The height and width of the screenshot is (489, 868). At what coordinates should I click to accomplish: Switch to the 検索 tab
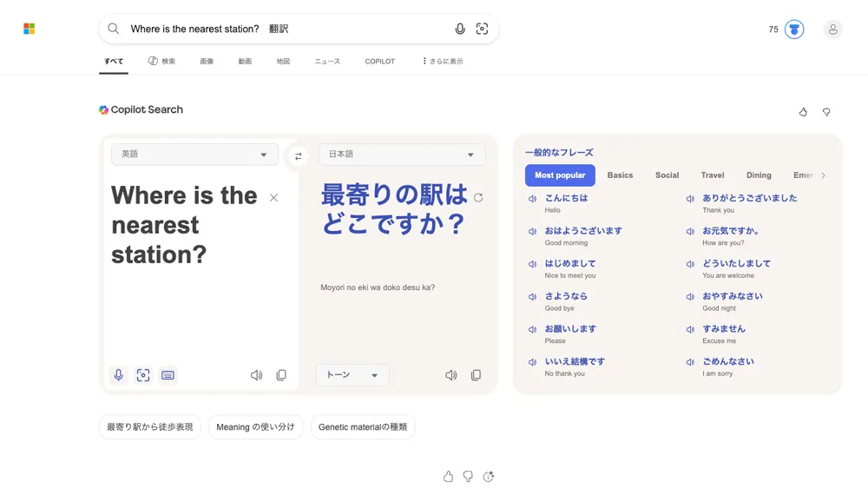click(x=161, y=61)
